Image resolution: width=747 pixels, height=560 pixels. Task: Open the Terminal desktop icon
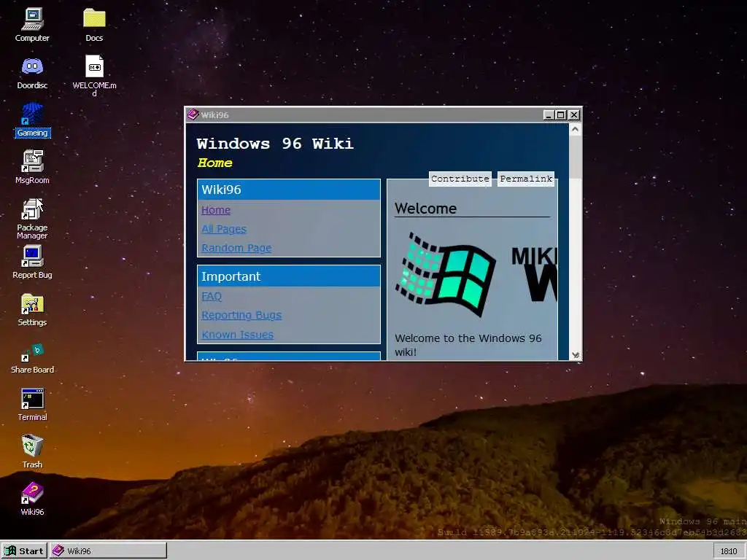point(32,404)
